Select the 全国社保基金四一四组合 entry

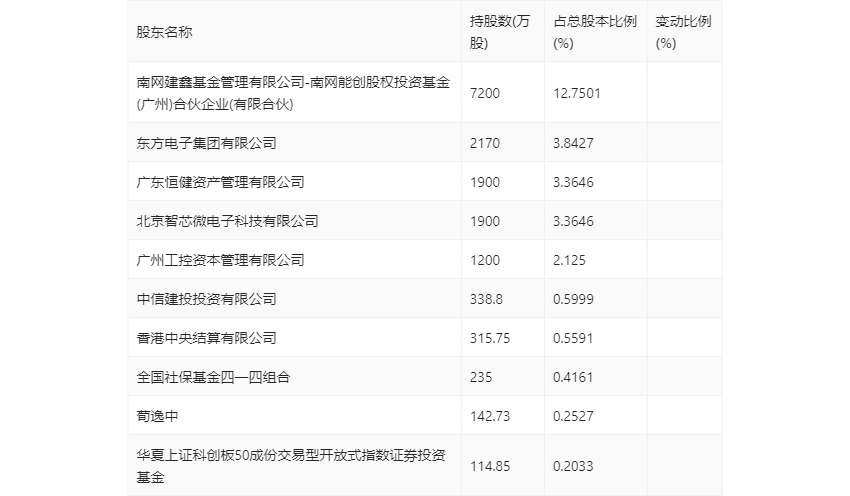pos(214,377)
